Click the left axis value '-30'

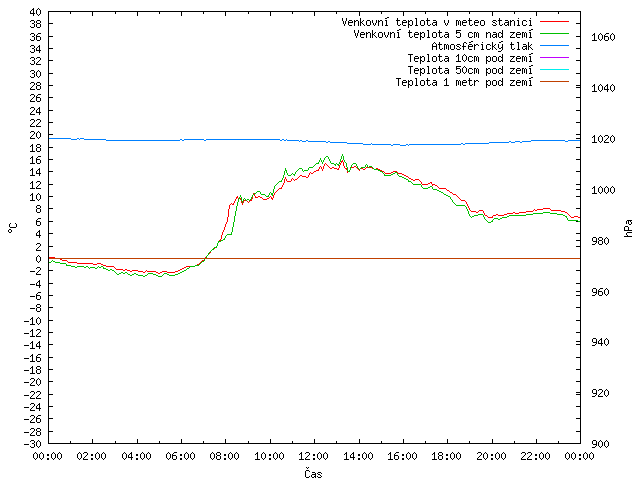click(x=33, y=444)
